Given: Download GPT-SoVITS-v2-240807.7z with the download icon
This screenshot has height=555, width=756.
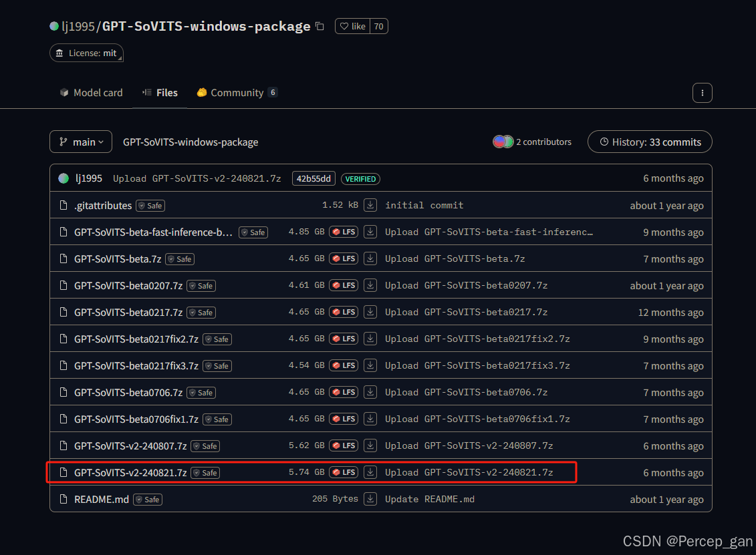Looking at the screenshot, I should point(370,445).
